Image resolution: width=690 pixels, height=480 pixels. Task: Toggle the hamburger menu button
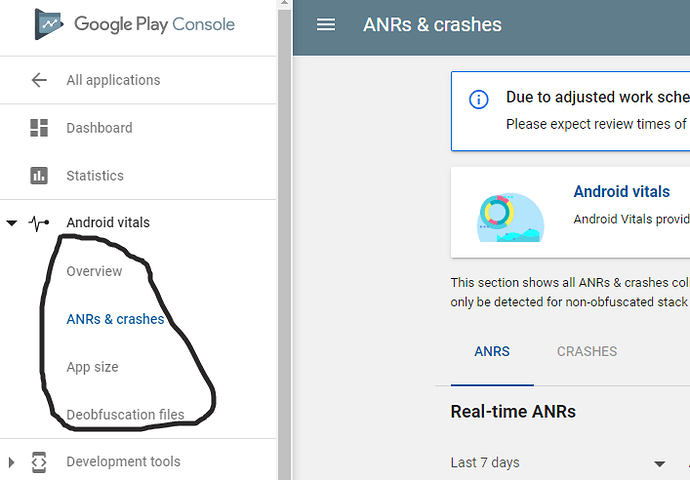(326, 25)
